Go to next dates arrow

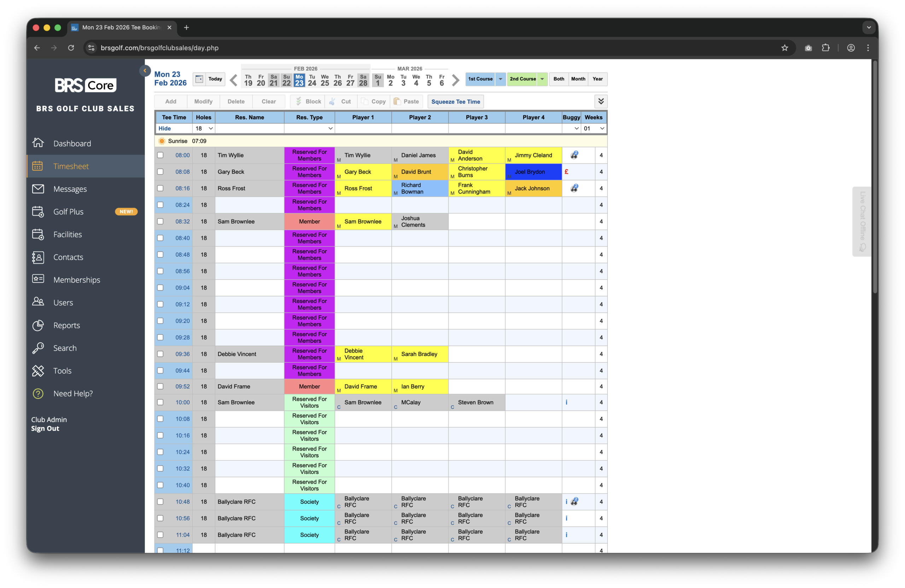click(456, 80)
